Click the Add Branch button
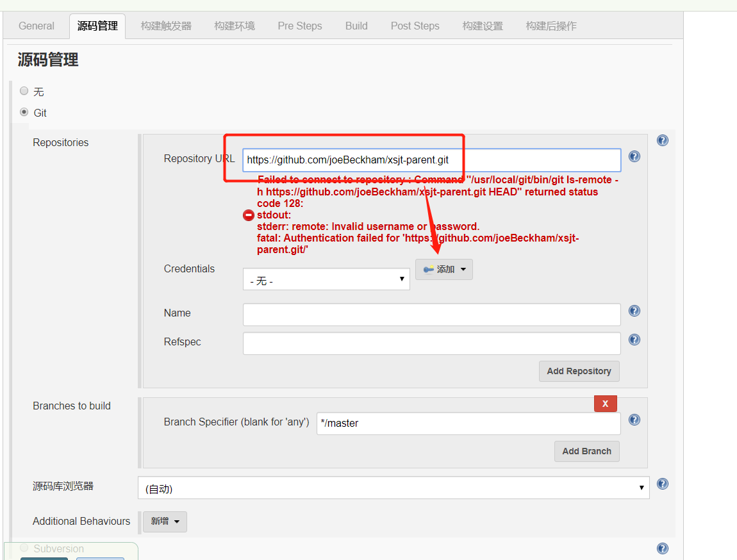737x560 pixels. click(x=586, y=452)
